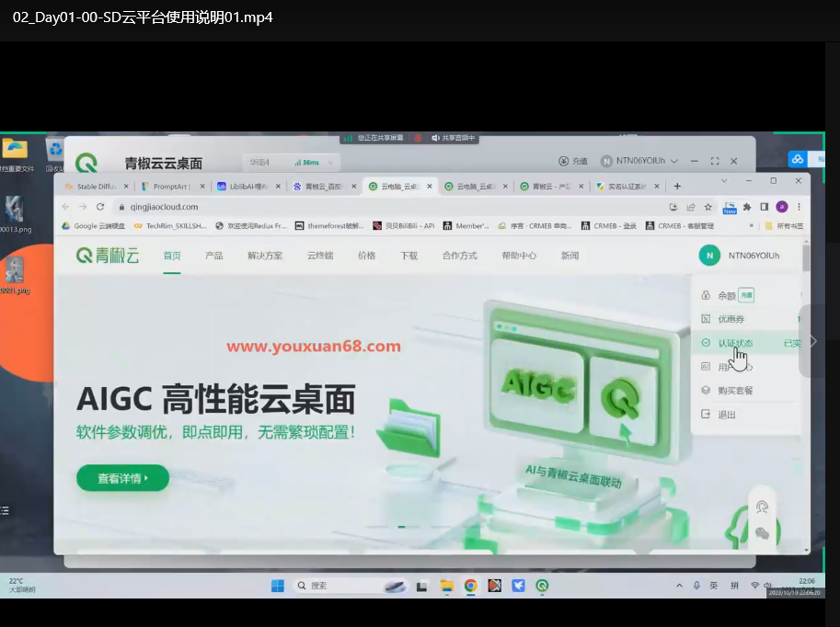Image resolution: width=840 pixels, height=627 pixels.
Task: Open the 云终端 navigation item
Action: click(320, 256)
